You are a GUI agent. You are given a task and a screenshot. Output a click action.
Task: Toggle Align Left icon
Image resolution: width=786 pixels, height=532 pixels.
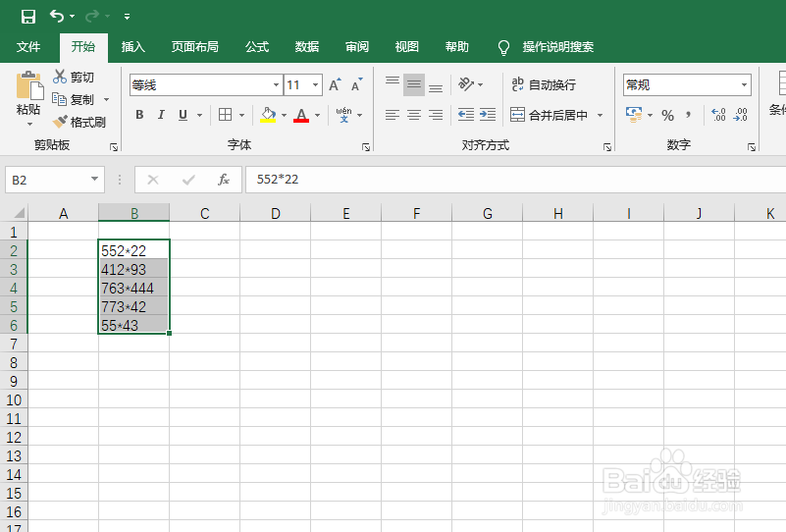[x=393, y=115]
